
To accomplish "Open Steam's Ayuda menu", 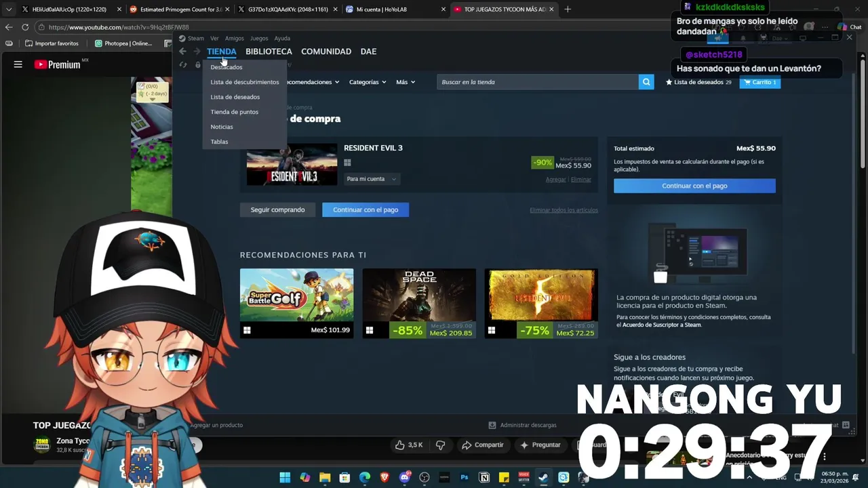I will pos(282,39).
